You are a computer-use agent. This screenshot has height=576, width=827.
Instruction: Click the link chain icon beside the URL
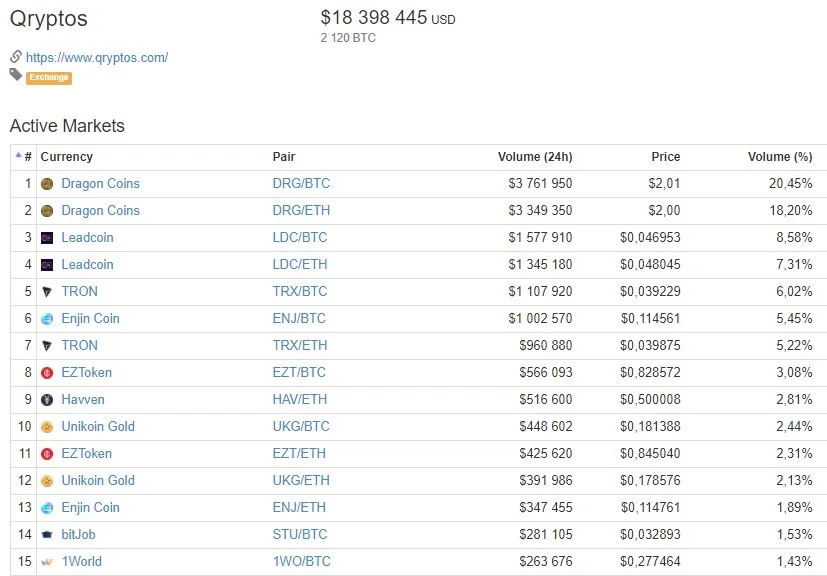coord(16,56)
